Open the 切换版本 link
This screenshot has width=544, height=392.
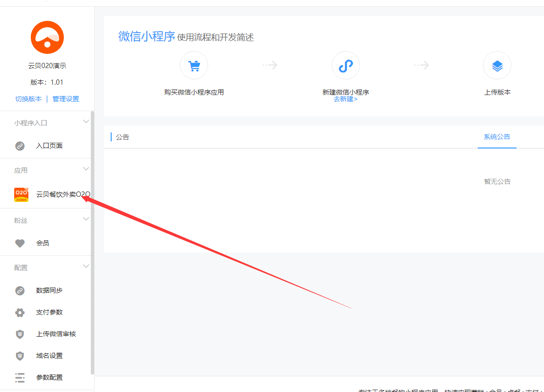[28, 99]
